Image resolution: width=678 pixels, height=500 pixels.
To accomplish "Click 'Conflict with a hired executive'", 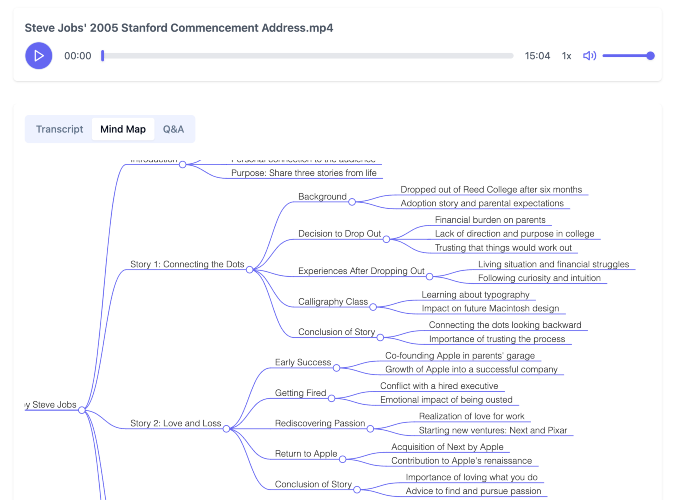I will (x=439, y=386).
